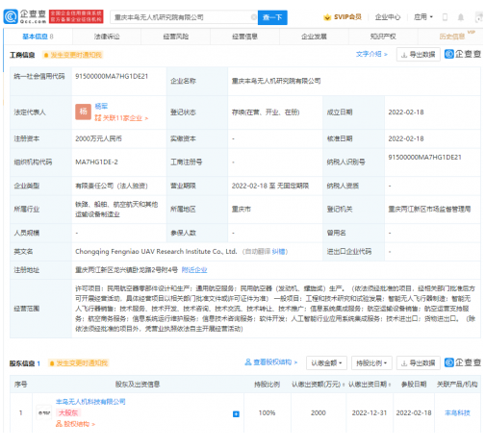Screen dimensions: 485x448
Task: Open the mobile phone app icon
Action: (x=445, y=17)
